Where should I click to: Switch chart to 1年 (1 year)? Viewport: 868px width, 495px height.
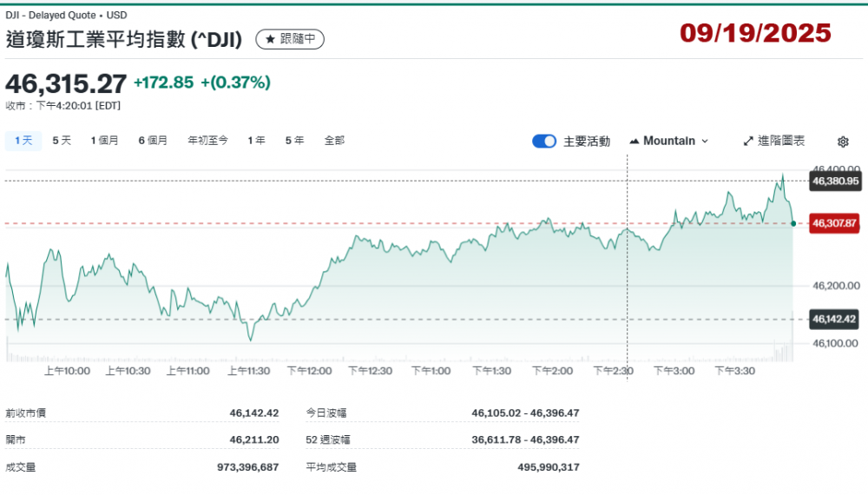point(256,140)
